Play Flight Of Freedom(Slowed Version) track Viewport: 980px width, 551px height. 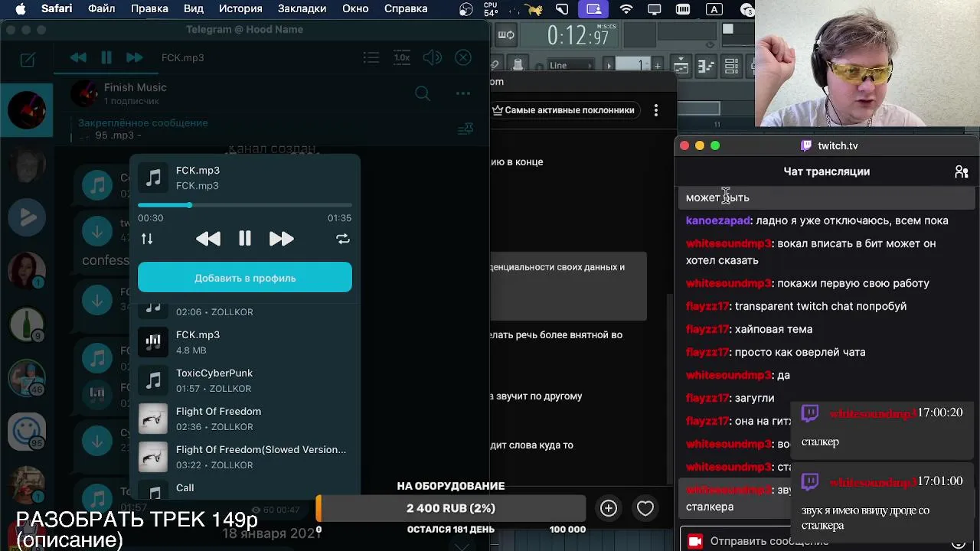(245, 457)
